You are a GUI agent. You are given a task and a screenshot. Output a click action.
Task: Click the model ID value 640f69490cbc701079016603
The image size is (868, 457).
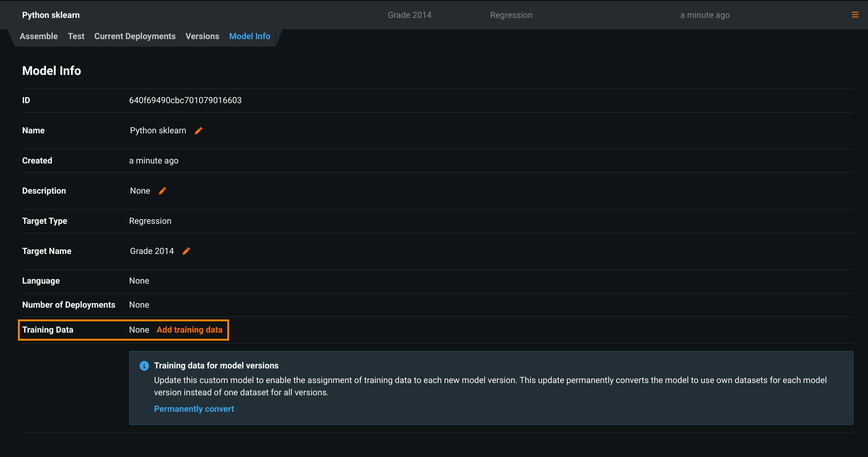coord(185,100)
